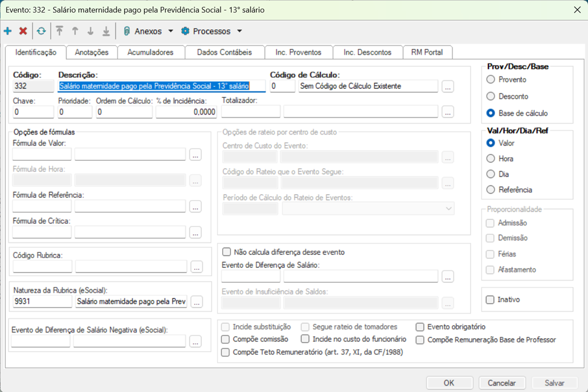Select the Base de cálculo option
Viewport: 588px width, 392px height.
pos(491,113)
